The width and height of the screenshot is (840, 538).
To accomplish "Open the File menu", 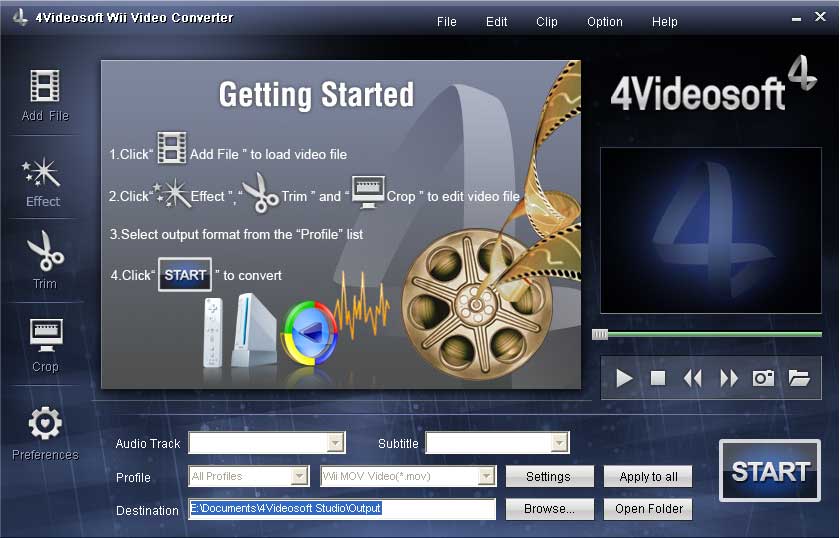I will click(447, 22).
